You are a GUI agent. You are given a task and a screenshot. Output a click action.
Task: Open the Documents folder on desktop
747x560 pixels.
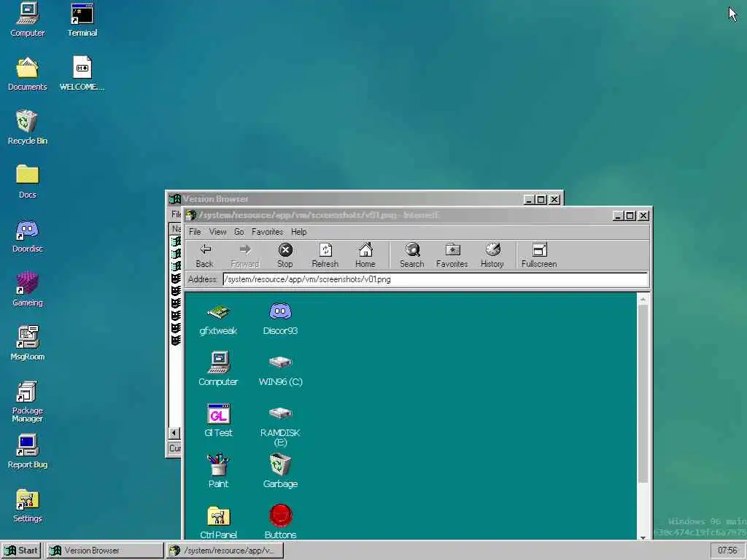27,74
